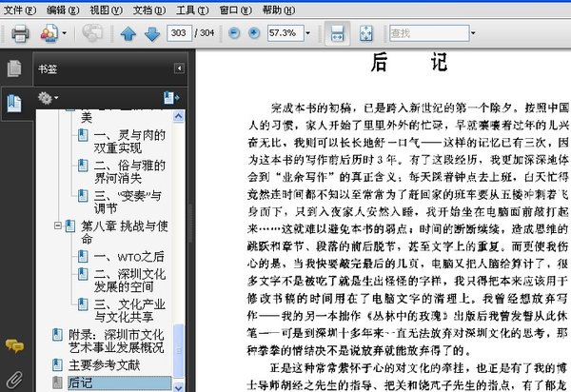Click the Print icon in toolbar
The height and width of the screenshot is (392, 571).
coord(20,33)
